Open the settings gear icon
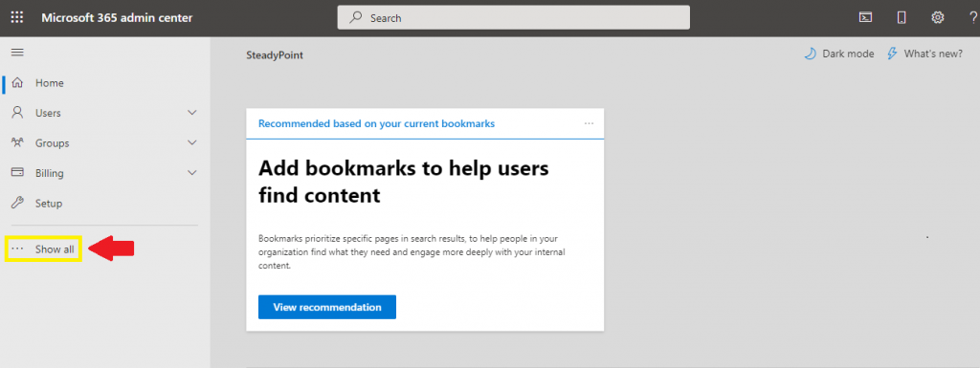This screenshot has height=368, width=980. pyautogui.click(x=938, y=17)
